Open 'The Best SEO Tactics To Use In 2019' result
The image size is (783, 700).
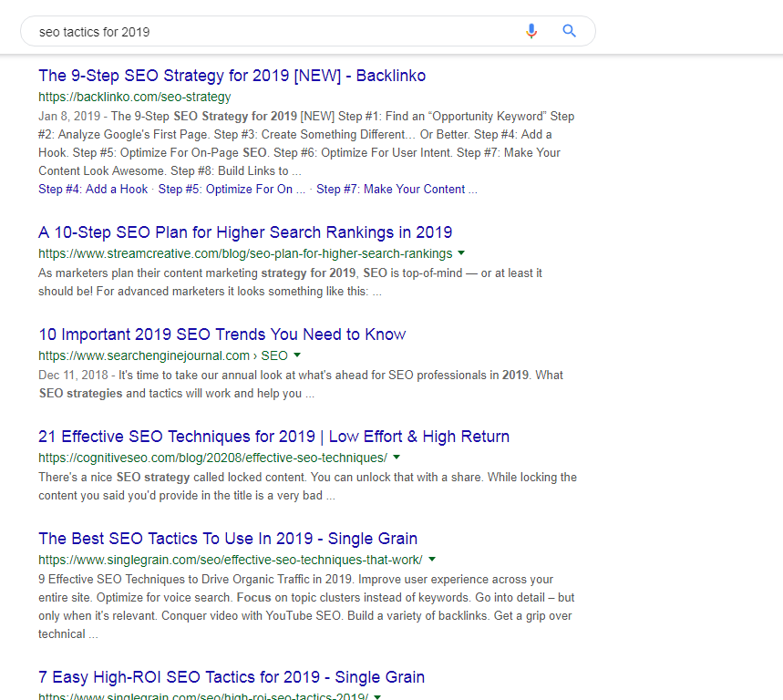(x=228, y=539)
